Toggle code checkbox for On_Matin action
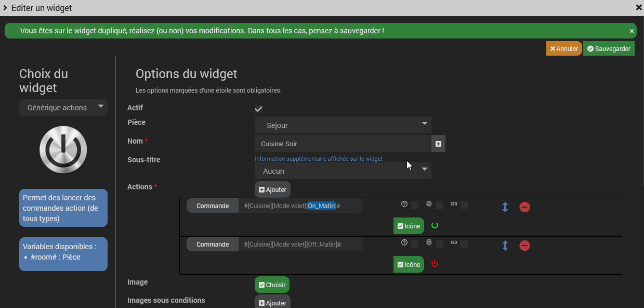This screenshot has width=644, height=308. tap(464, 206)
